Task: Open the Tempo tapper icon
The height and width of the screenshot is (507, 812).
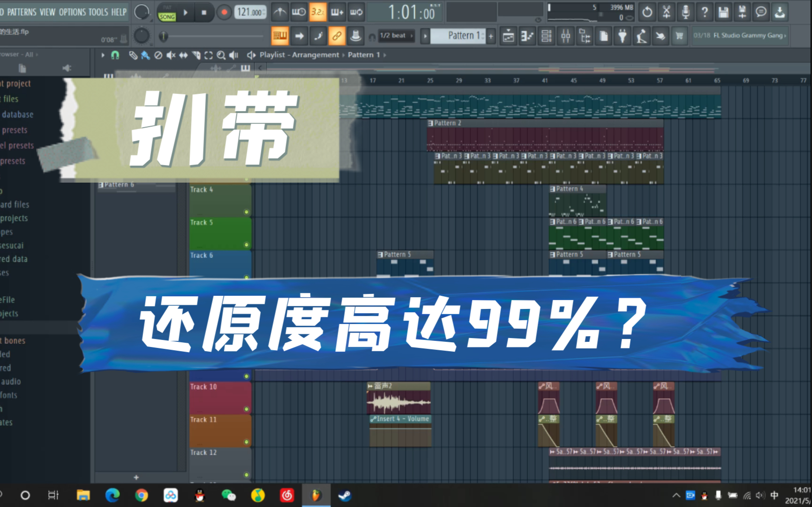Action: 642,36
